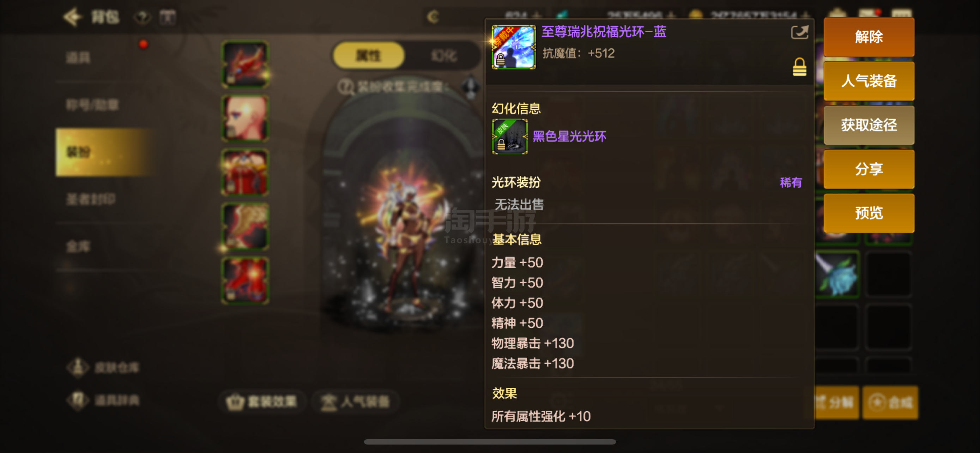Viewport: 980px width, 453px height.
Task: Open the 套装效果 crown button
Action: click(262, 401)
